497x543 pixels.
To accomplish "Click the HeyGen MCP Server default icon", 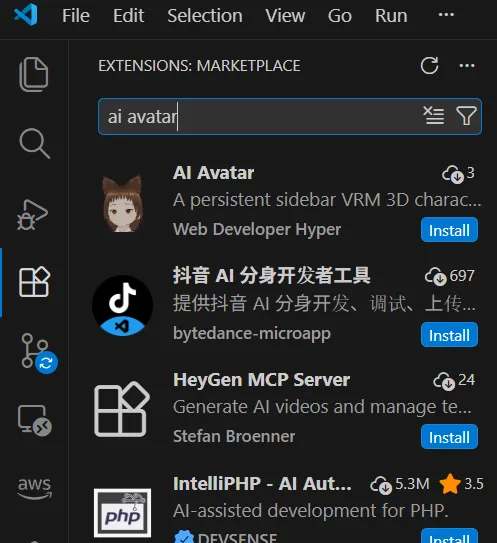I will [x=122, y=409].
